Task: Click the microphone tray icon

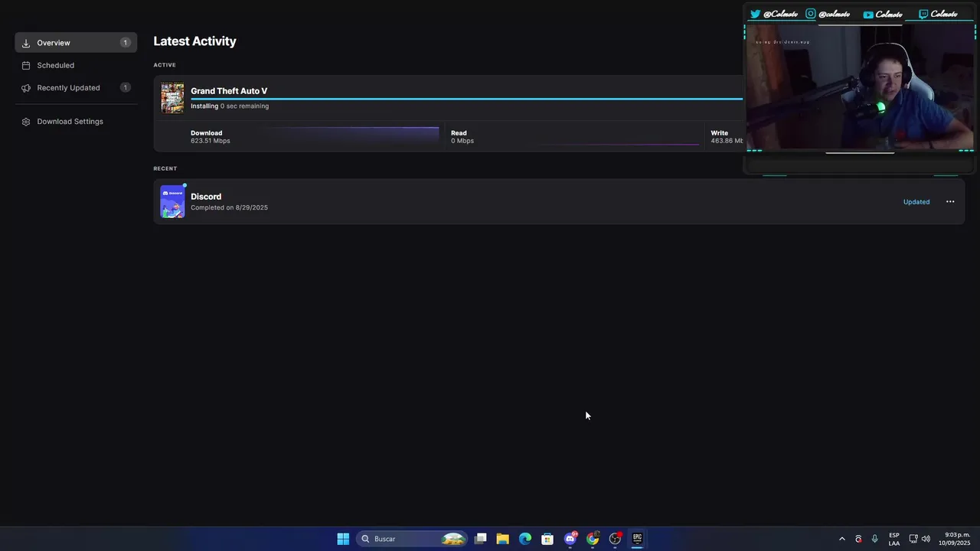Action: (x=875, y=539)
